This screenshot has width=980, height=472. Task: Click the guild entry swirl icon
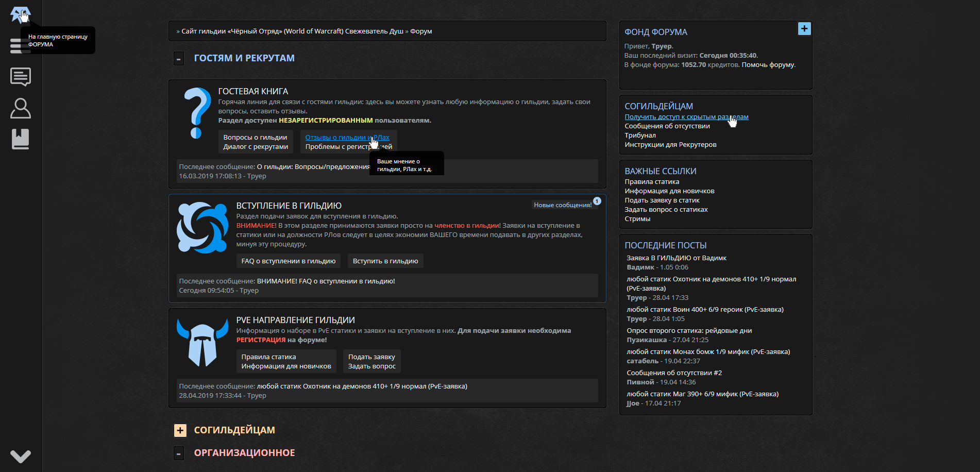[202, 228]
